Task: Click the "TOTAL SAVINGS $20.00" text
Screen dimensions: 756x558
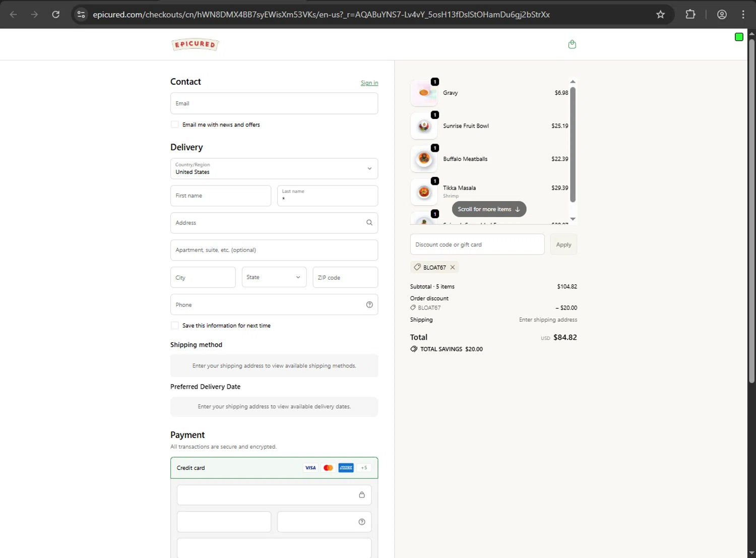Action: click(452, 349)
